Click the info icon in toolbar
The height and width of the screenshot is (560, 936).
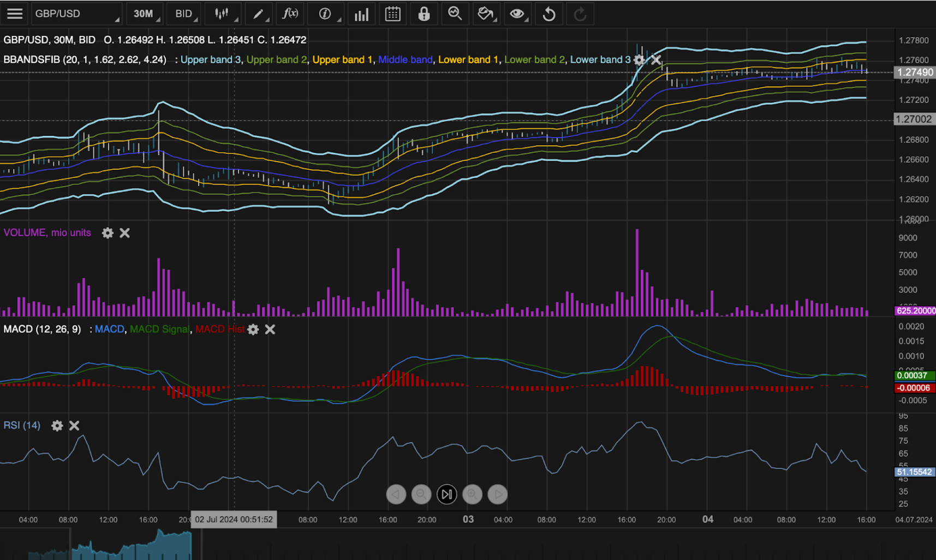pos(325,14)
